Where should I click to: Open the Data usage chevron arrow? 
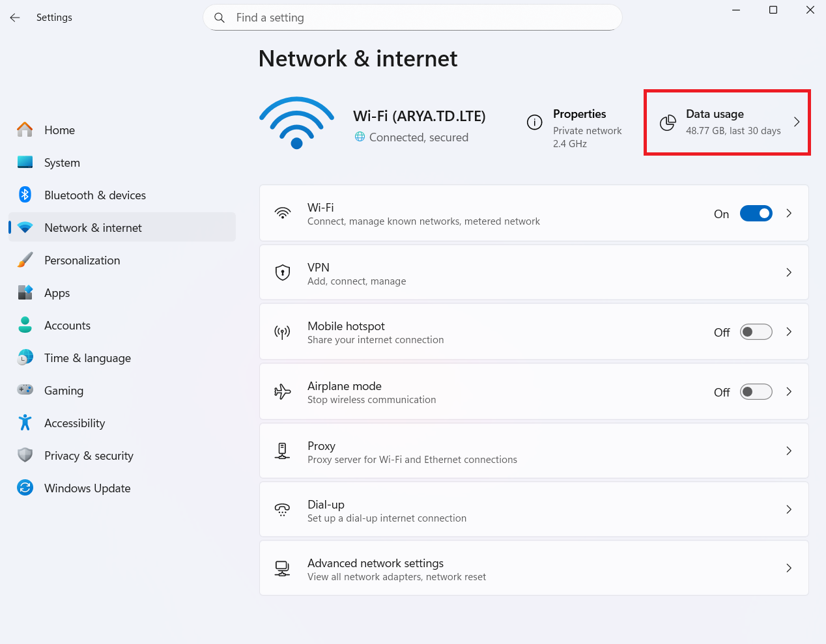(797, 122)
